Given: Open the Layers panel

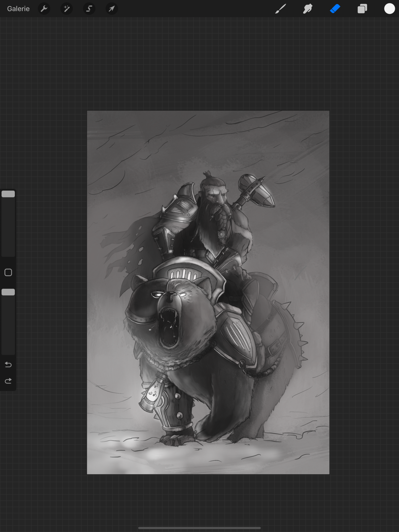Looking at the screenshot, I should pyautogui.click(x=362, y=9).
